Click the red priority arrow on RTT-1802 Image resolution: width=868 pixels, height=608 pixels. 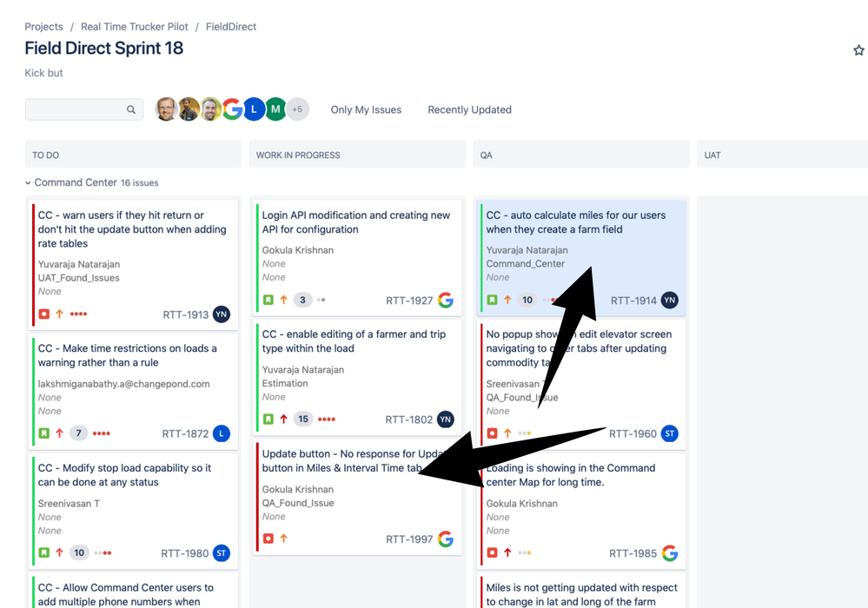coord(283,419)
